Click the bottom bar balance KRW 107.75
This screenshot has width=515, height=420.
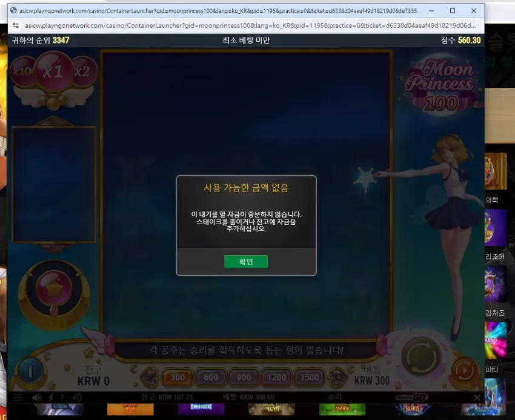click(167, 397)
